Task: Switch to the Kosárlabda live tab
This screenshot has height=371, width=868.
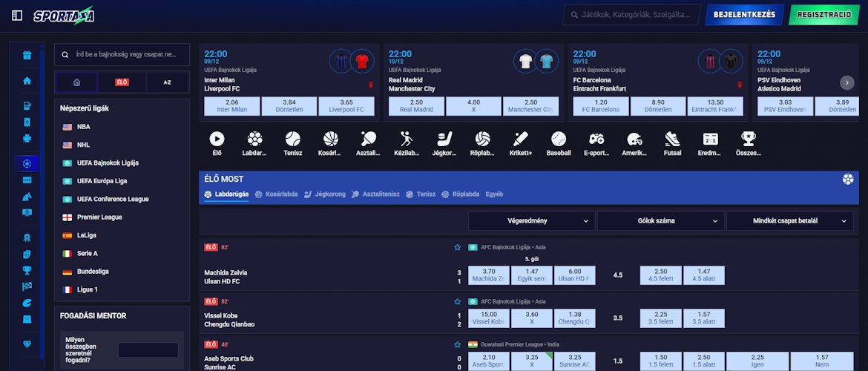Action: coord(277,194)
